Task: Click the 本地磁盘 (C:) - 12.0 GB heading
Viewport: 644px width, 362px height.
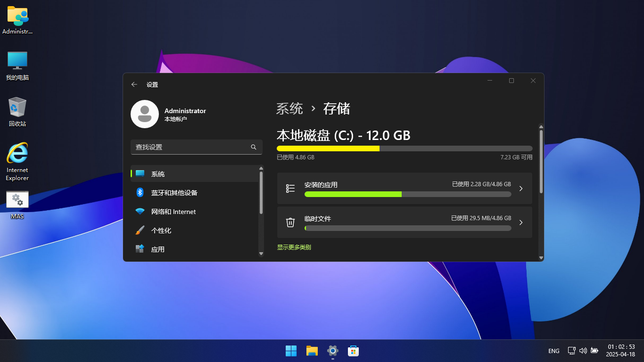Action: click(x=343, y=136)
